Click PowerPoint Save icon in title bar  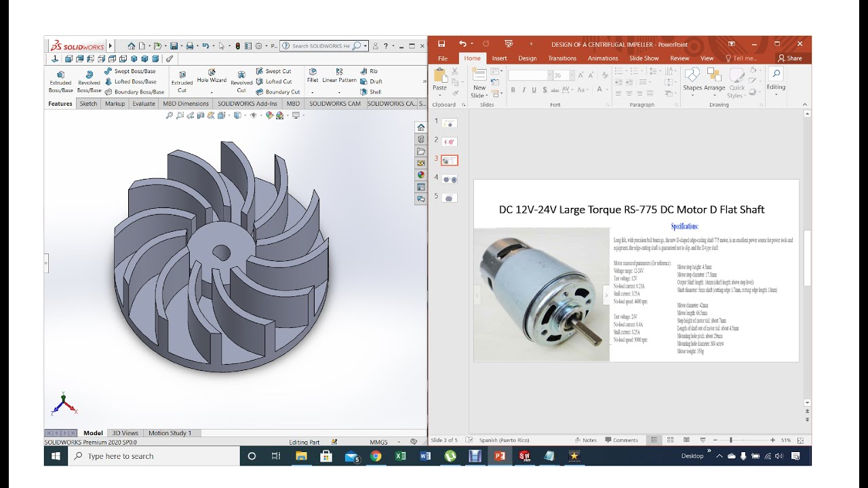[441, 44]
